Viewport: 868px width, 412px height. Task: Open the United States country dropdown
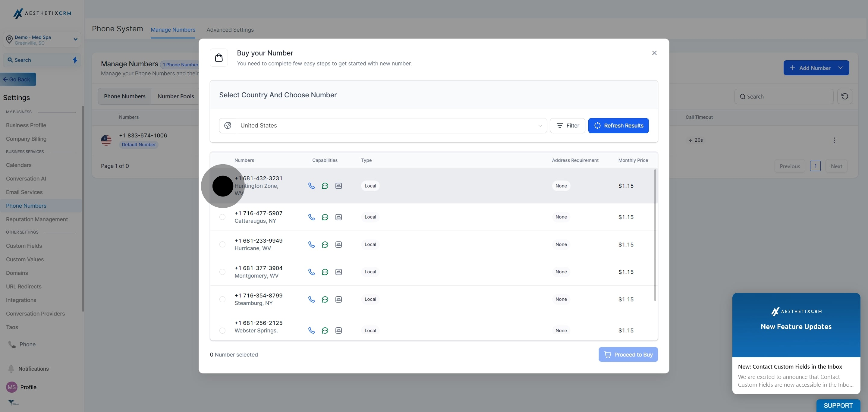(391, 126)
